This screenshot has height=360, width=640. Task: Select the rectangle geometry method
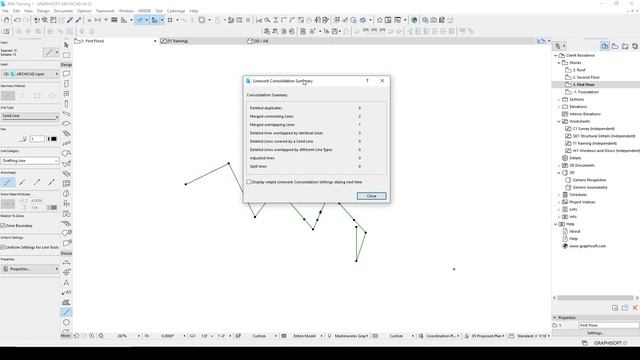coord(37,96)
